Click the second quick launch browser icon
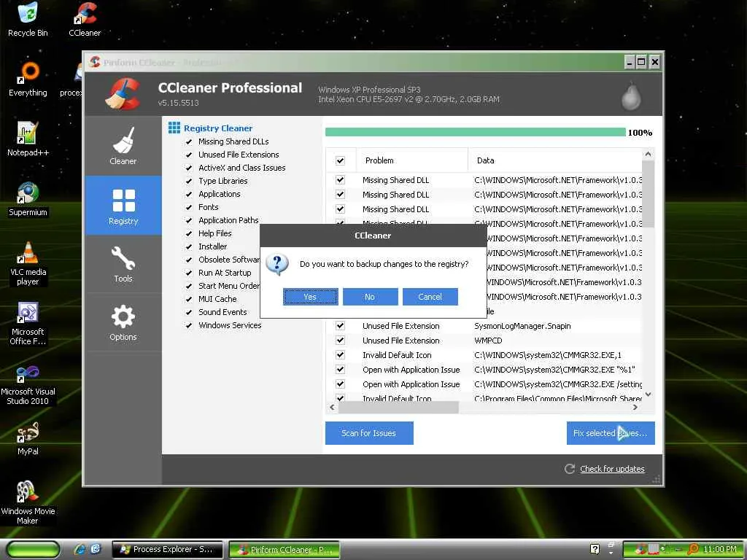The width and height of the screenshot is (747, 560). point(96,549)
